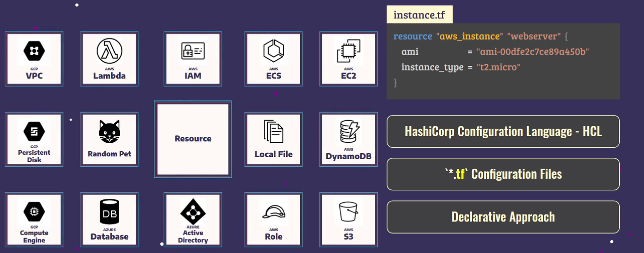The height and width of the screenshot is (253, 644).
Task: Select the GCP Persistent Disk icon
Action: click(x=34, y=131)
